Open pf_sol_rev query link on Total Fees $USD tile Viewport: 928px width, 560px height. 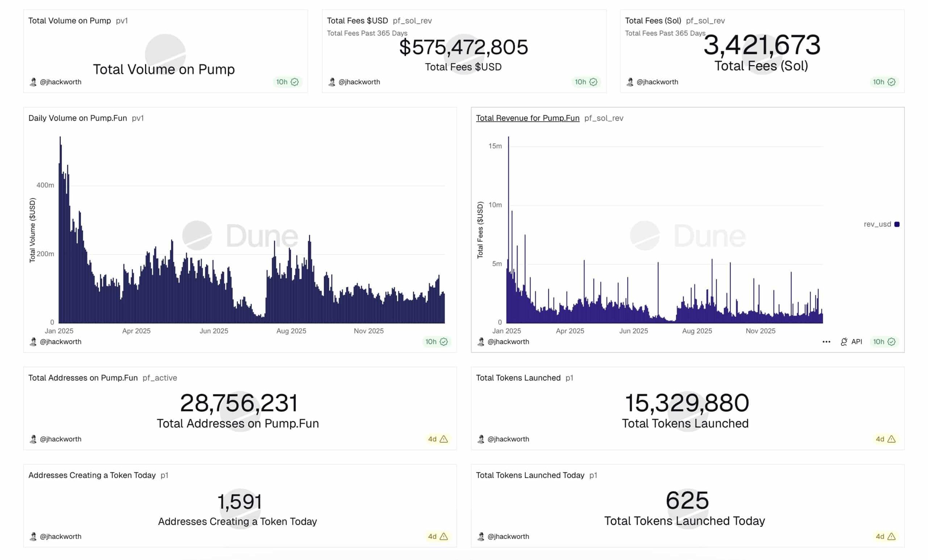coord(413,21)
